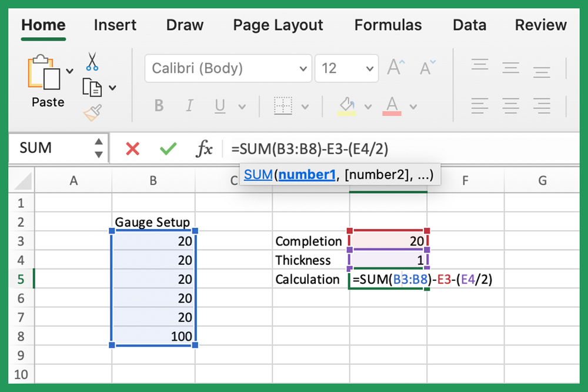
Task: Open SUM help via the tooltip link
Action: click(258, 174)
